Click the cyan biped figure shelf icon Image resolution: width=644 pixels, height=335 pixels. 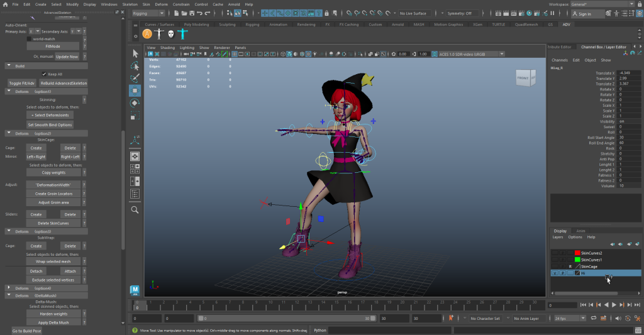pyautogui.click(x=183, y=34)
